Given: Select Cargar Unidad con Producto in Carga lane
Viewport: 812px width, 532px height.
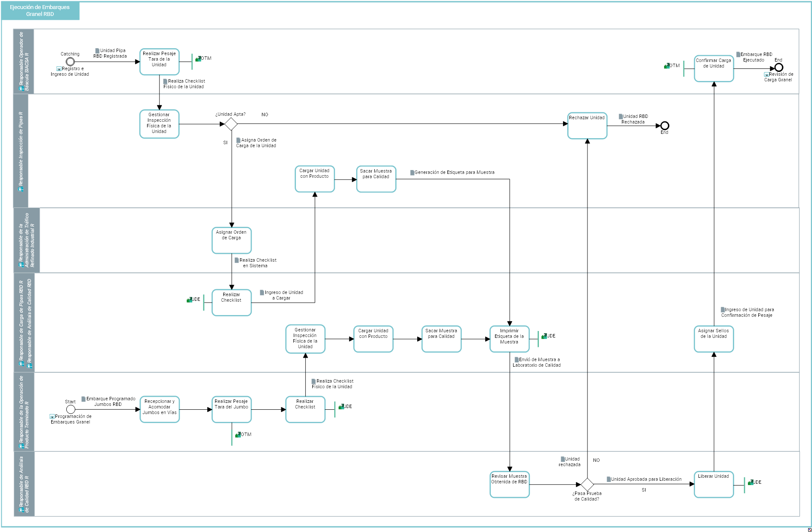Looking at the screenshot, I should tap(373, 339).
